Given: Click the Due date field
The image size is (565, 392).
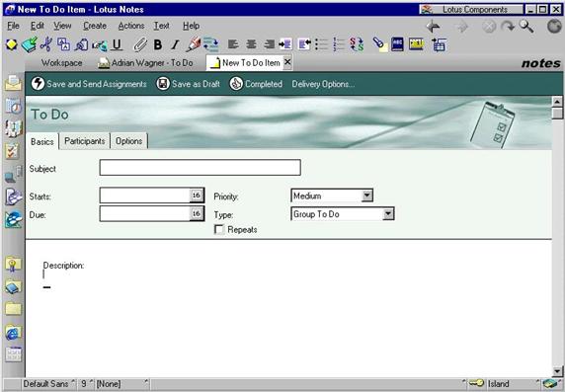Looking at the screenshot, I should (145, 213).
